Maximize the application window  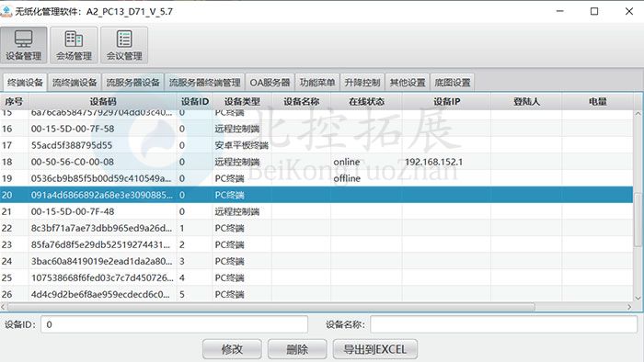594,11
